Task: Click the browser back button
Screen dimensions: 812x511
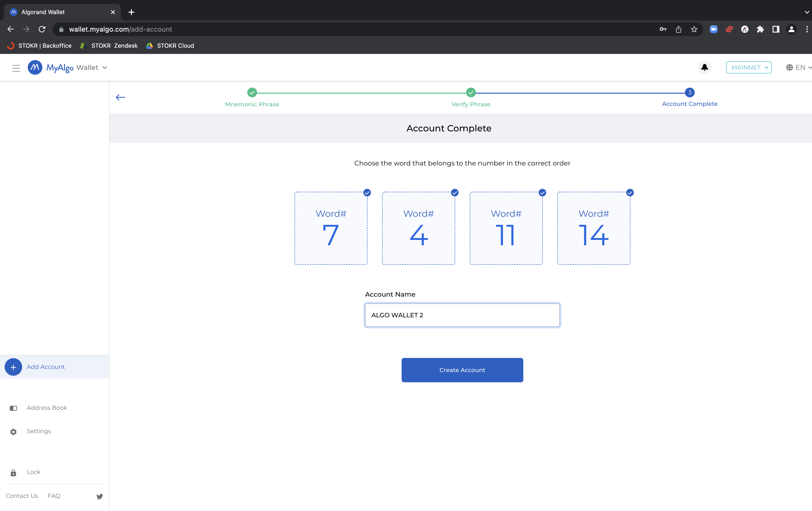Action: pyautogui.click(x=11, y=29)
